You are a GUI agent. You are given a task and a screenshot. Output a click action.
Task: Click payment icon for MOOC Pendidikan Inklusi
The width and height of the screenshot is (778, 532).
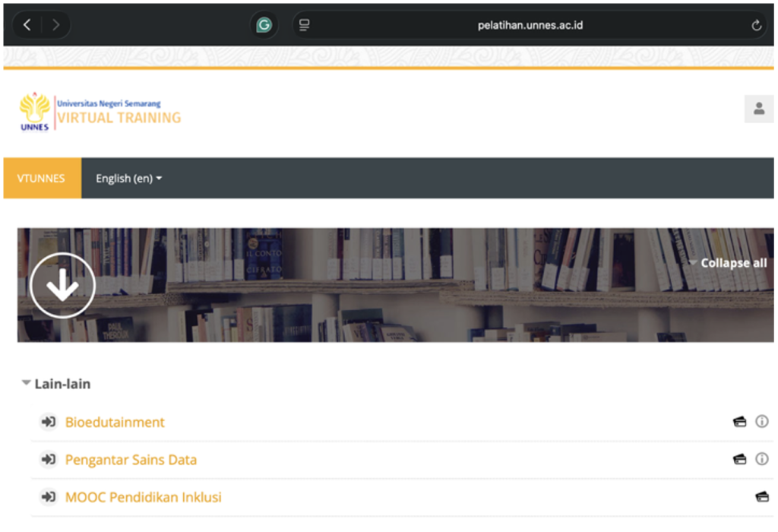[x=761, y=497]
